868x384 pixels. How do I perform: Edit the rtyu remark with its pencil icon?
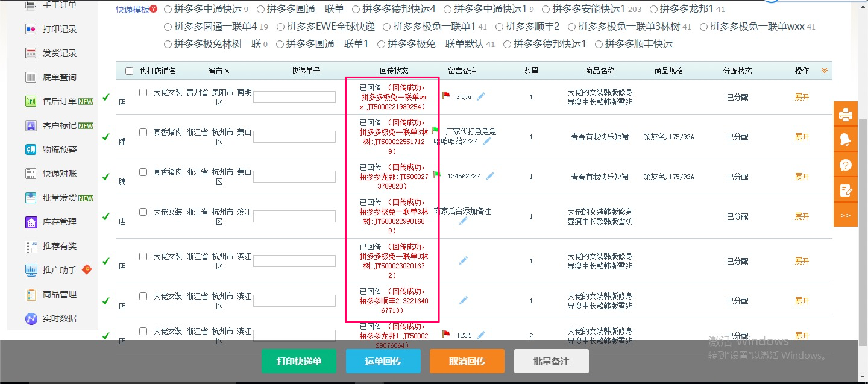click(x=480, y=96)
